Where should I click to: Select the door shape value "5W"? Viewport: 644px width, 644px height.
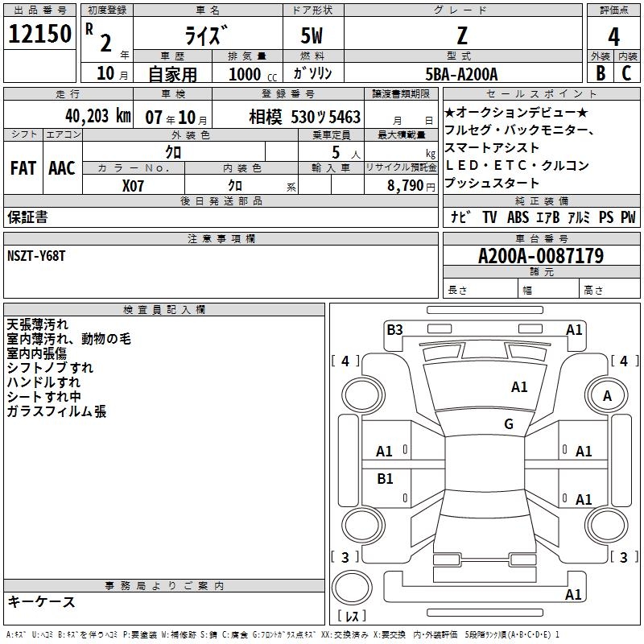[312, 35]
